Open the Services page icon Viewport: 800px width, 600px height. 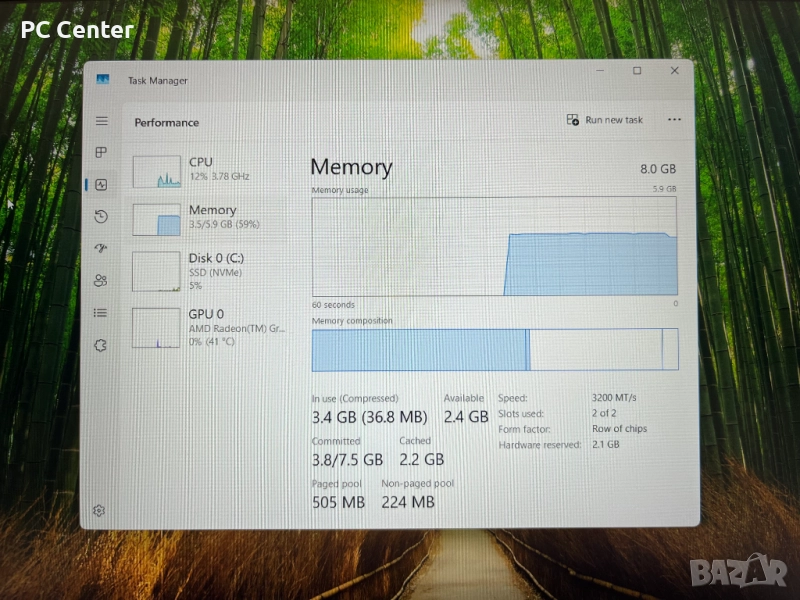[x=101, y=345]
